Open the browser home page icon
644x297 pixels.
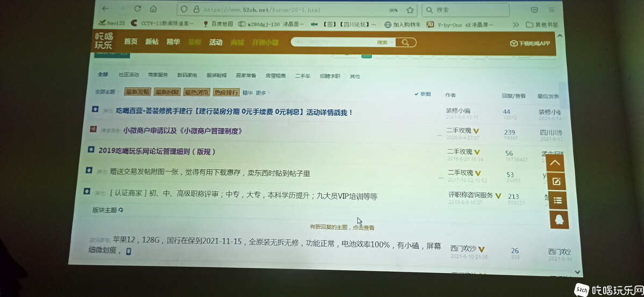tap(153, 9)
